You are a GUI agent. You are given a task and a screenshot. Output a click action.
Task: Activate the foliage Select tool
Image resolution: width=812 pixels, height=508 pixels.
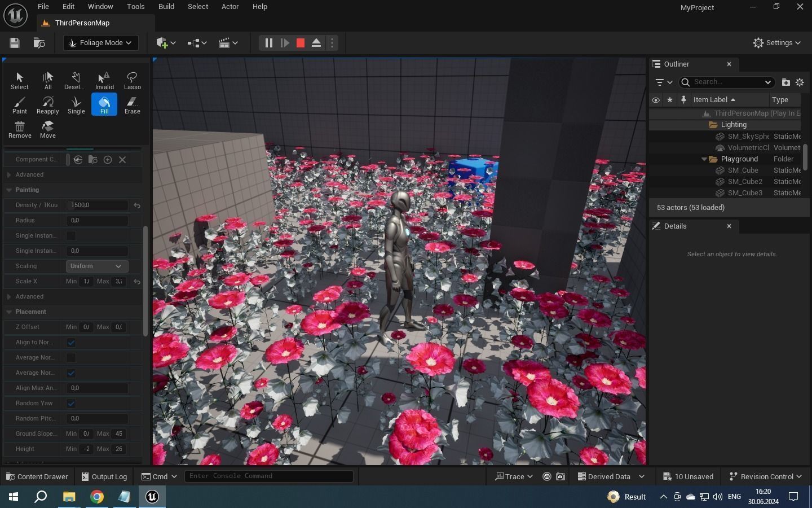pos(19,81)
